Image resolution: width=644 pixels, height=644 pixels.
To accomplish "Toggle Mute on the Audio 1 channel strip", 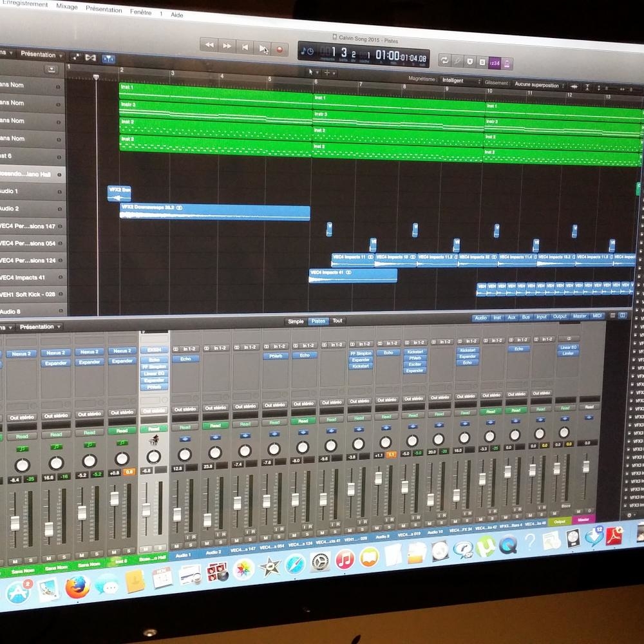I will [176, 545].
